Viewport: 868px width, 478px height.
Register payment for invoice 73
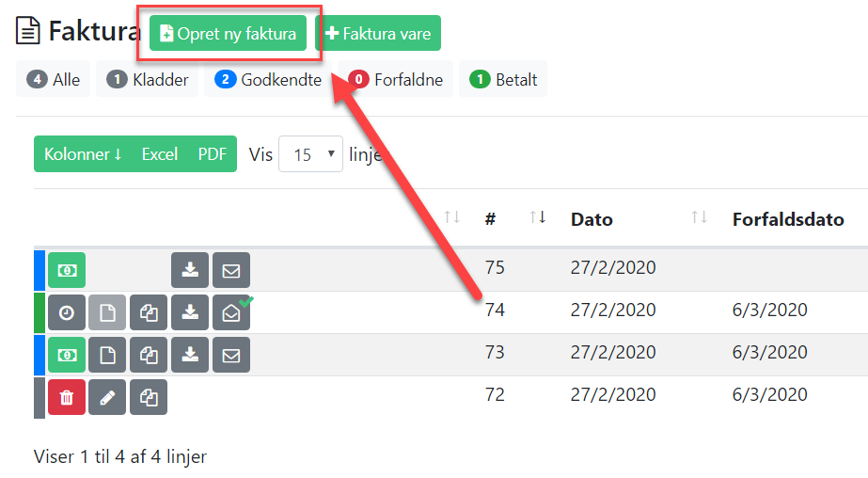(67, 355)
